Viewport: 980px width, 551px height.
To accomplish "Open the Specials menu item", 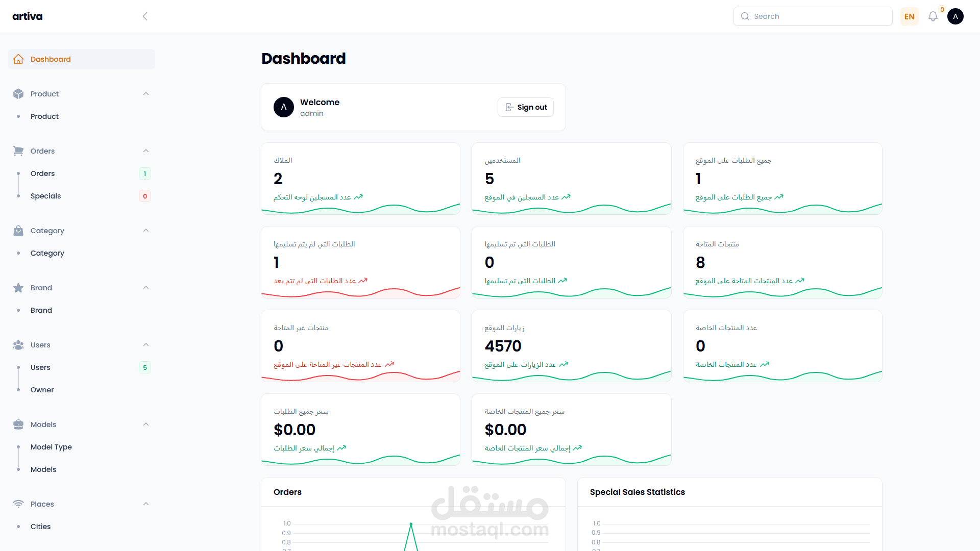I will [45, 196].
